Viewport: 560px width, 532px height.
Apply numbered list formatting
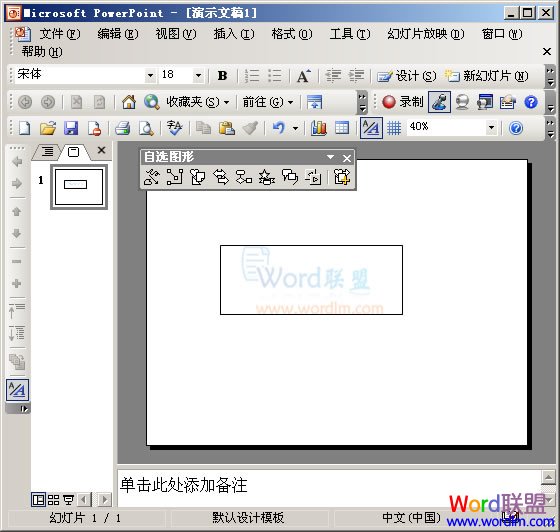tap(252, 76)
